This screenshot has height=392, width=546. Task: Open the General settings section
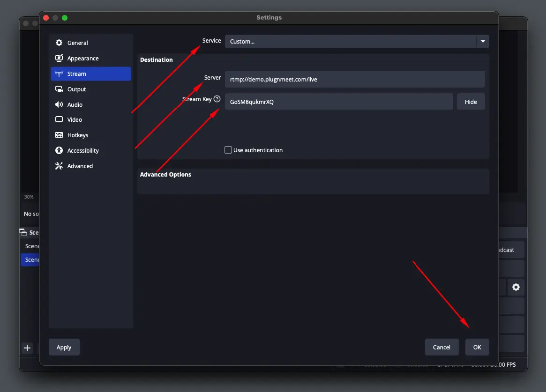pyautogui.click(x=78, y=43)
